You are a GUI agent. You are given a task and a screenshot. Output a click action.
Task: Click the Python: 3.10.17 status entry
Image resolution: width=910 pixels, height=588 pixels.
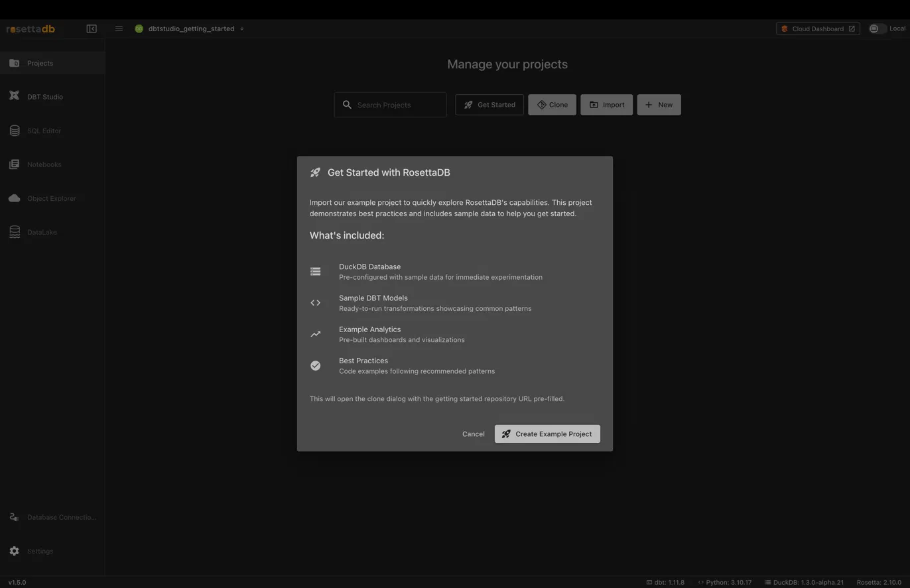(724, 583)
